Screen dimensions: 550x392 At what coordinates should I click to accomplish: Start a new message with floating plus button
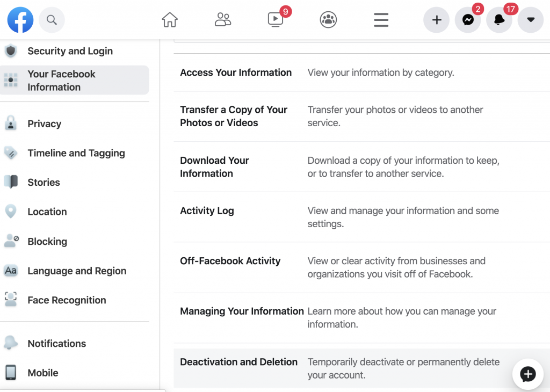(527, 374)
